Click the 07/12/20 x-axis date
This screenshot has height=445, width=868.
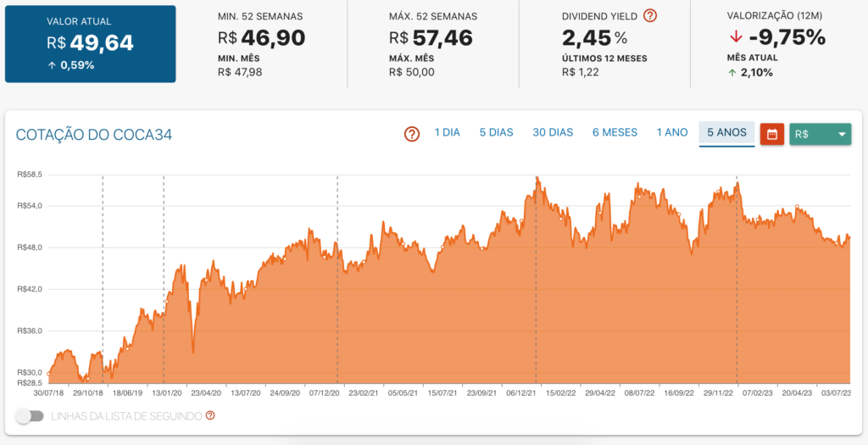coord(325,392)
